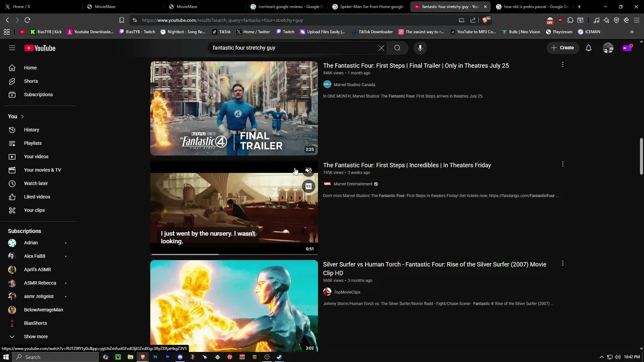Open the Playstream bookmark

point(559,32)
